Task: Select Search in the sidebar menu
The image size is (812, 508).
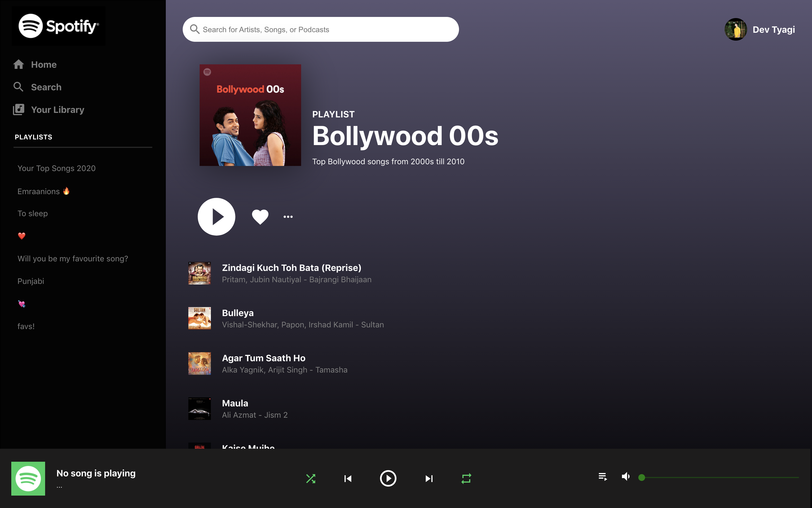Action: point(46,87)
